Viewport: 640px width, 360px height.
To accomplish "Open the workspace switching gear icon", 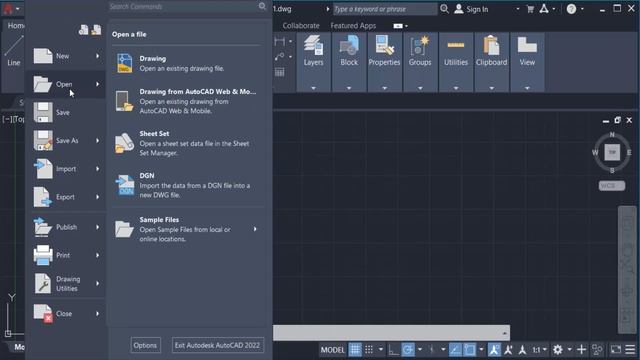I will tap(558, 350).
